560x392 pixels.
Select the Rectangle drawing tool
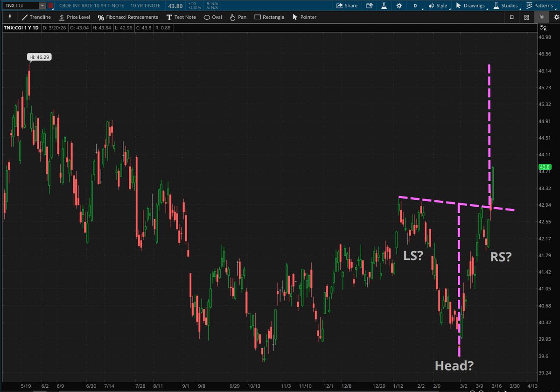[x=269, y=17]
